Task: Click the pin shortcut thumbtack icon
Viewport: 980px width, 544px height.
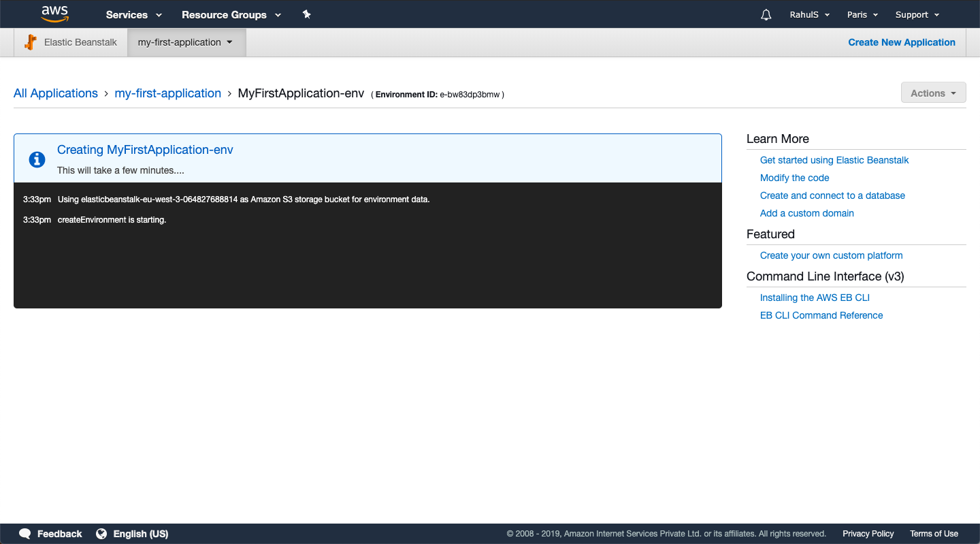Action: 306,14
